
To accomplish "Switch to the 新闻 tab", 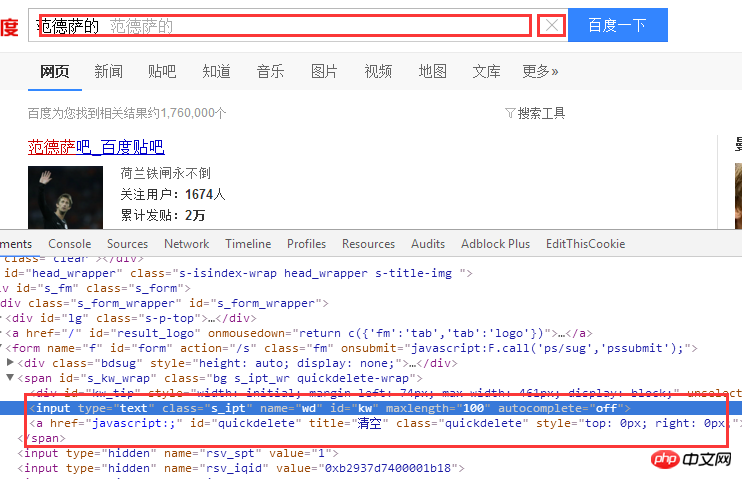I will 108,71.
